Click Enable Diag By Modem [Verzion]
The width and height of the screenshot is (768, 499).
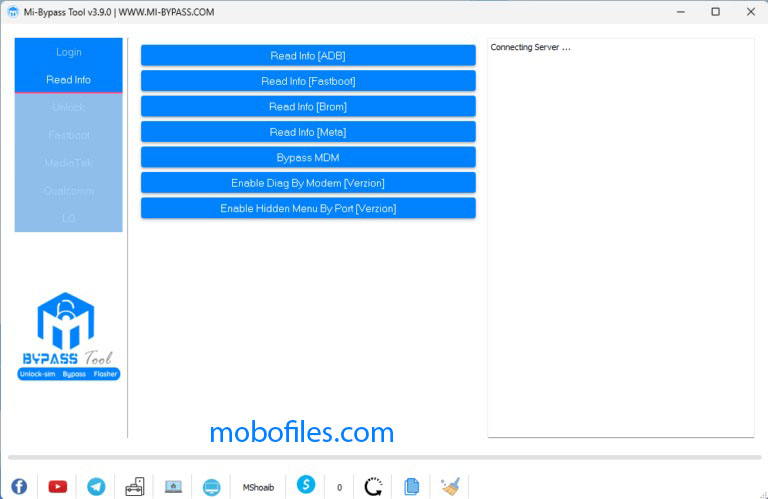click(x=308, y=183)
